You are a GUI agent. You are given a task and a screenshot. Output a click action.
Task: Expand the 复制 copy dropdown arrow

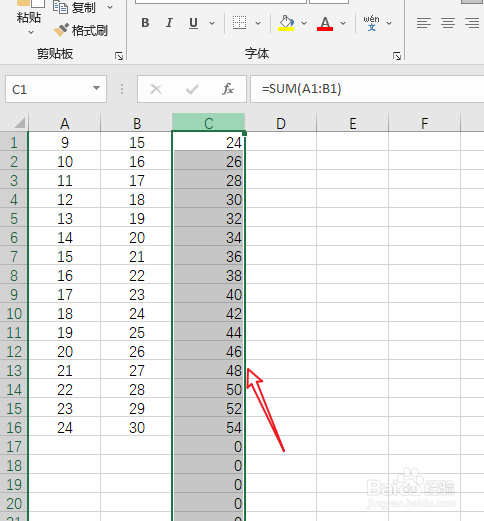pos(110,7)
